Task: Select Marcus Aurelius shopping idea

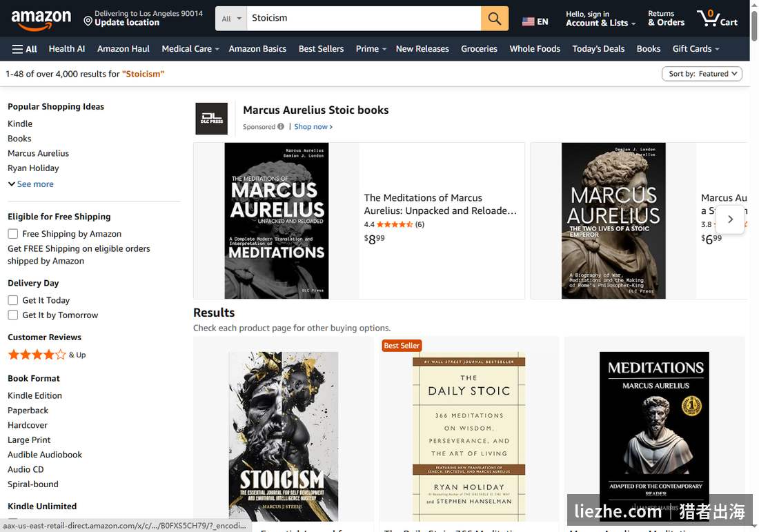Action: [x=38, y=153]
